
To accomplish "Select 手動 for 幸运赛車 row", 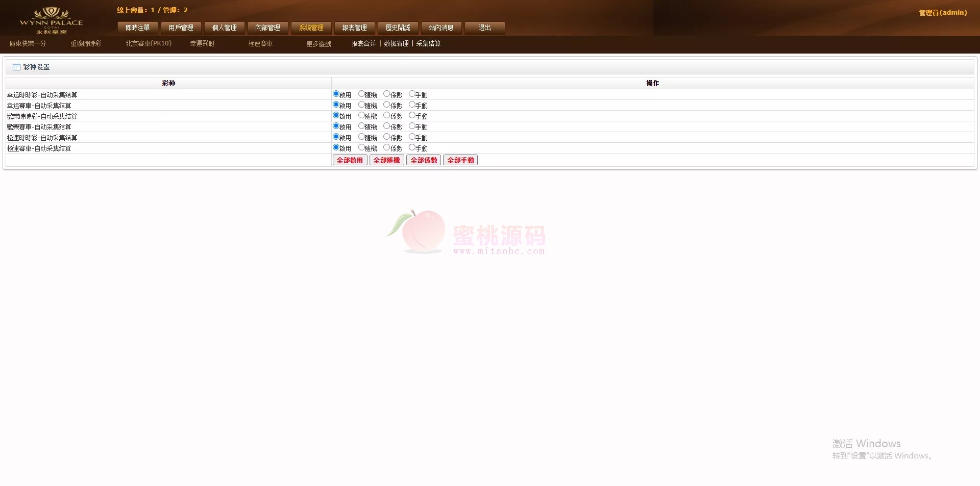I will point(412,105).
